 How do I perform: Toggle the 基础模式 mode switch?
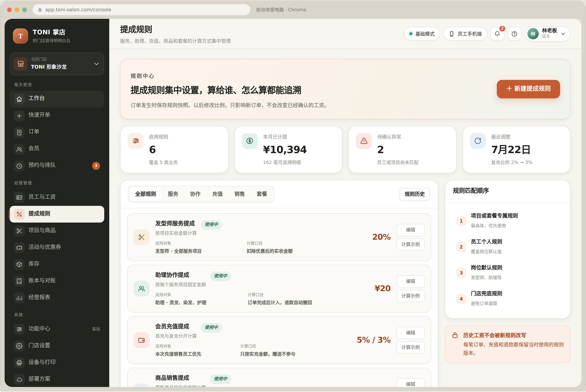(x=422, y=34)
